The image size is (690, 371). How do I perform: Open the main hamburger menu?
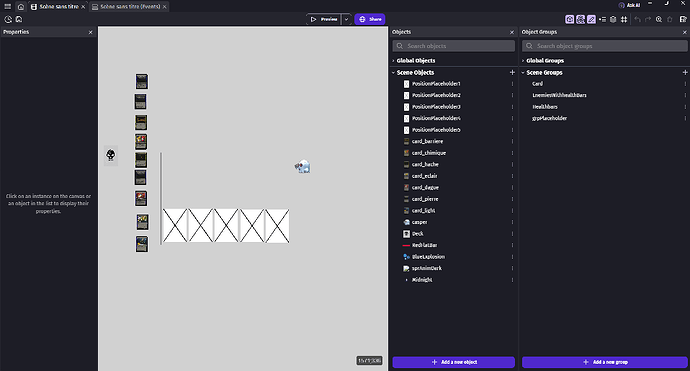click(7, 7)
